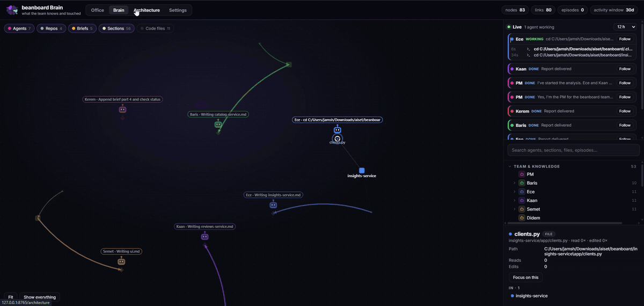The image size is (644, 306).
Task: Select the Baris robot icon under 'Writing catalog-service.md'
Action: [218, 125]
